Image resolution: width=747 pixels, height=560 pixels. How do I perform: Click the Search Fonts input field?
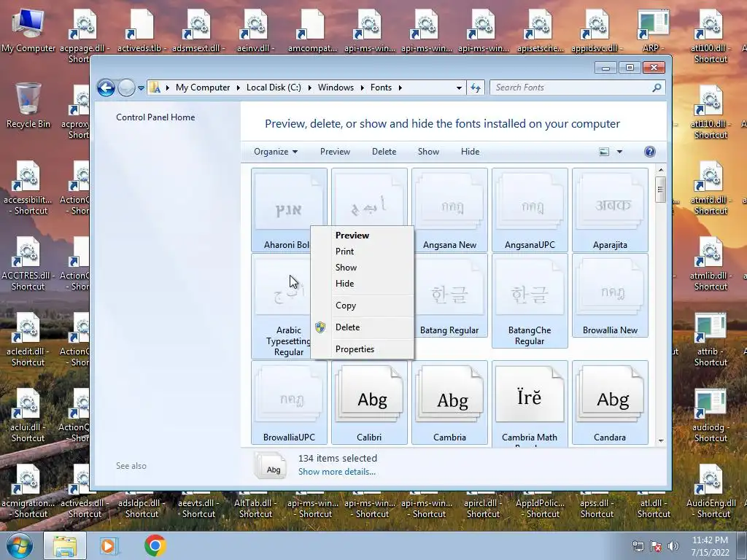pyautogui.click(x=570, y=87)
